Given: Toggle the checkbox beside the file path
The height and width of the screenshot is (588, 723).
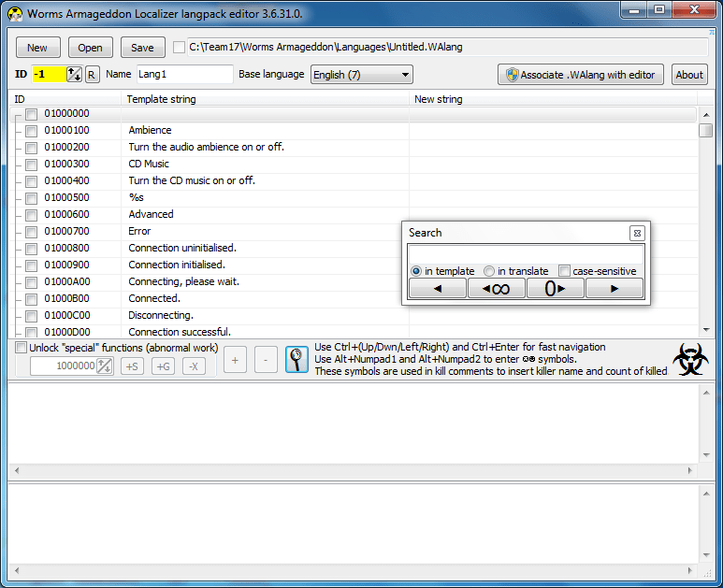Looking at the screenshot, I should point(179,47).
